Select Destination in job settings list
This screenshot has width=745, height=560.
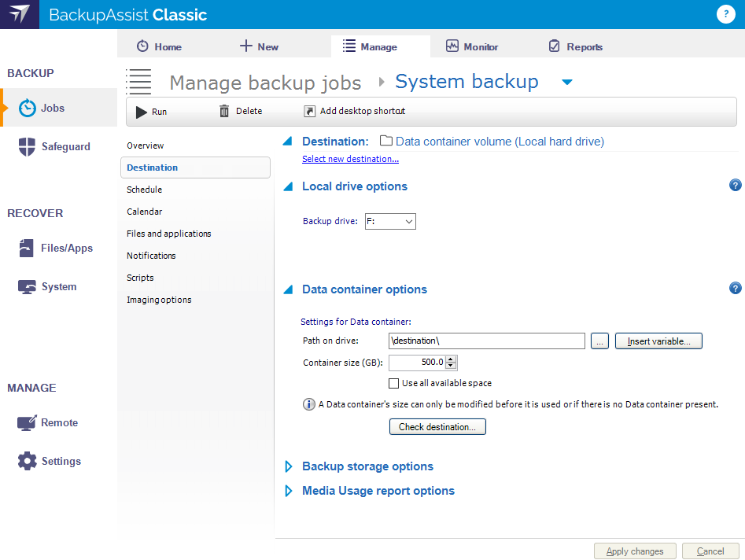click(x=195, y=168)
